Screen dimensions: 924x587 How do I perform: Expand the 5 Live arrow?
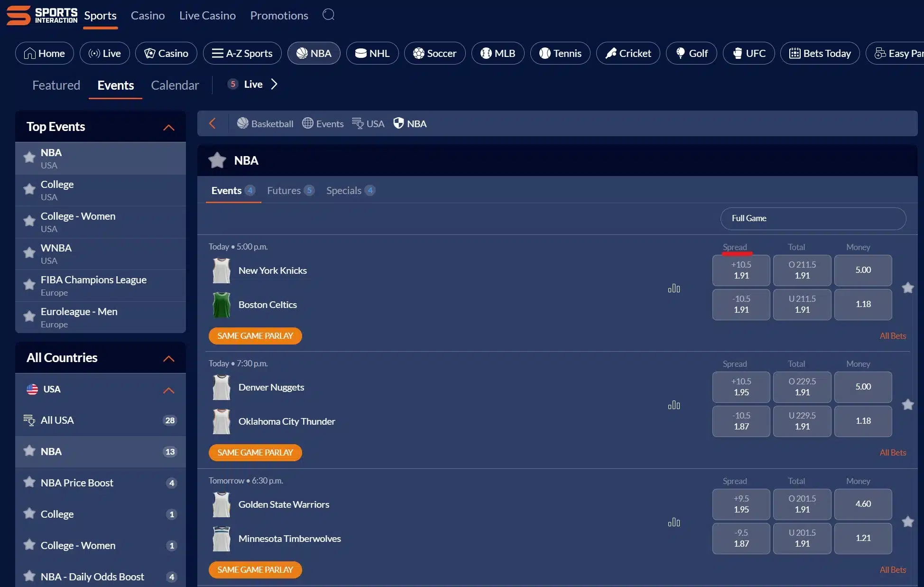274,84
